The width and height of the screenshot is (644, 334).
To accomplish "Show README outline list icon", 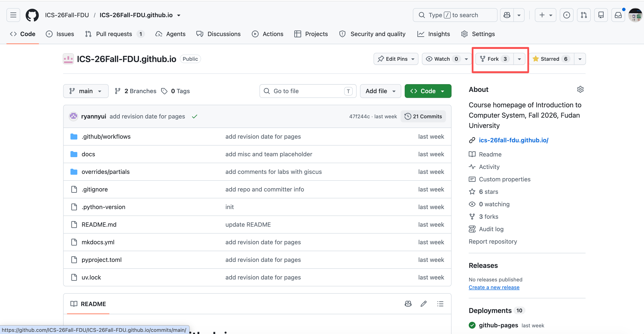I will [x=440, y=304].
